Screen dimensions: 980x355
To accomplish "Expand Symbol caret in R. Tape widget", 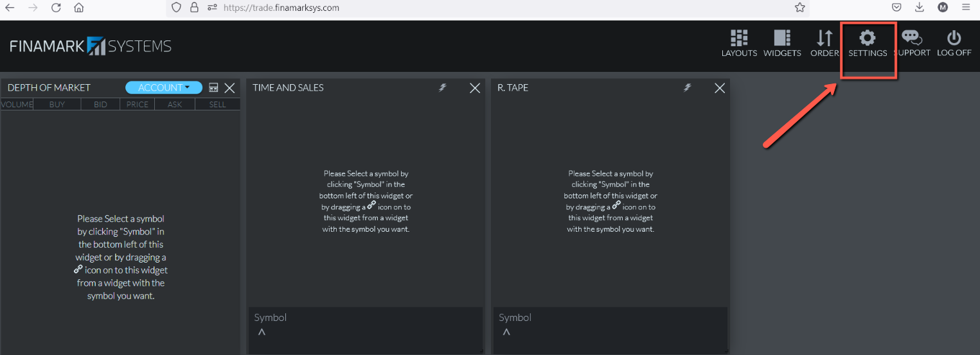I will click(506, 332).
